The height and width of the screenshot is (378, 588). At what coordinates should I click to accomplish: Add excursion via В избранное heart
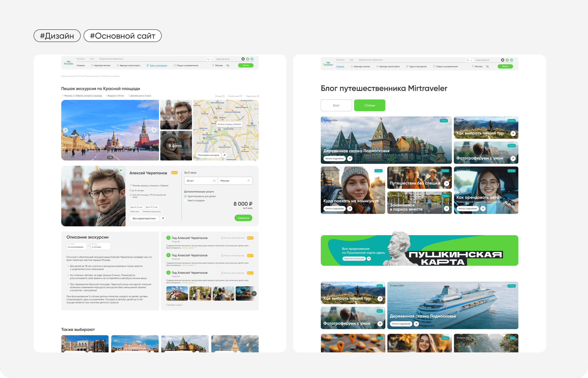click(x=241, y=96)
